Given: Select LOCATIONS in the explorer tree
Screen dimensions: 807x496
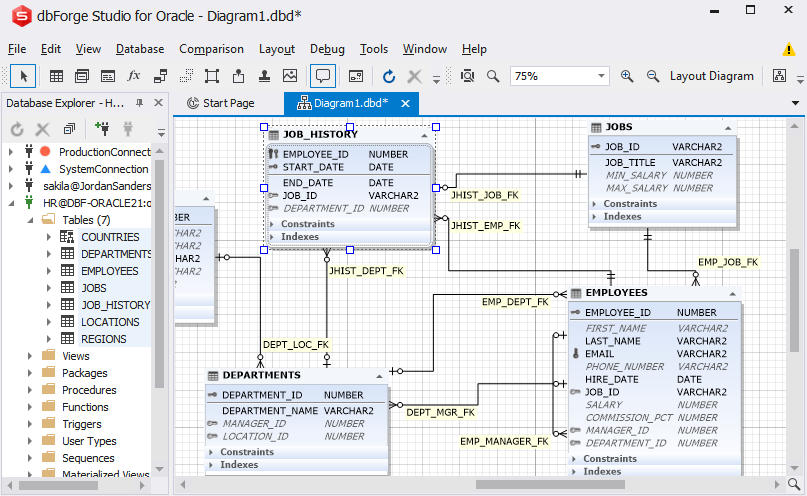Looking at the screenshot, I should 110,322.
